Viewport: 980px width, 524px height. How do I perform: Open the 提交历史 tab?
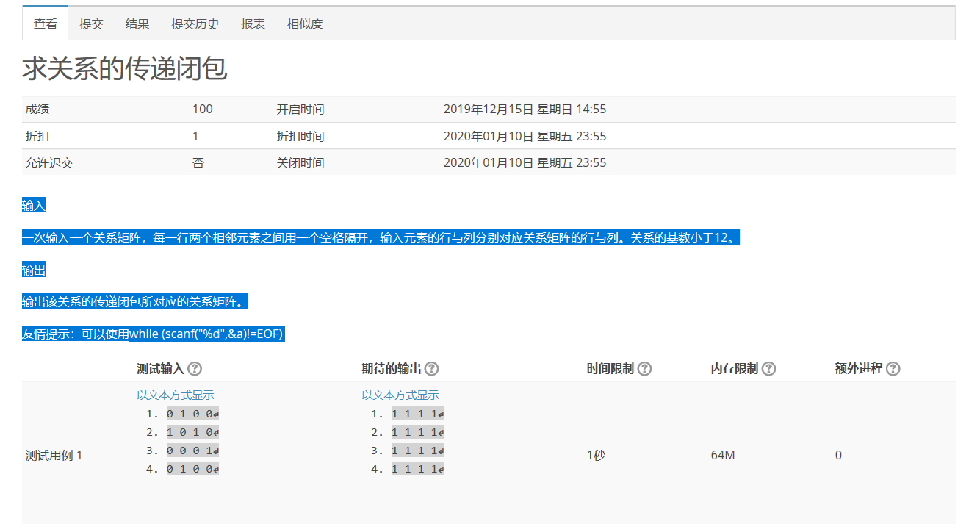click(195, 24)
